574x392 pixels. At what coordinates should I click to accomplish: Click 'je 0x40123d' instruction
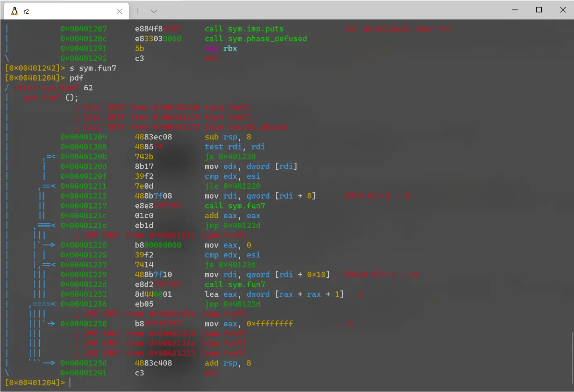[x=230, y=265]
